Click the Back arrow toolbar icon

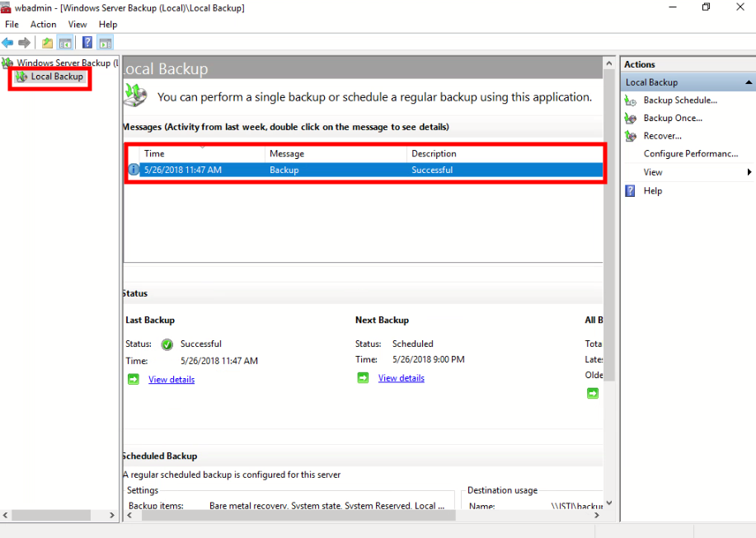7,43
